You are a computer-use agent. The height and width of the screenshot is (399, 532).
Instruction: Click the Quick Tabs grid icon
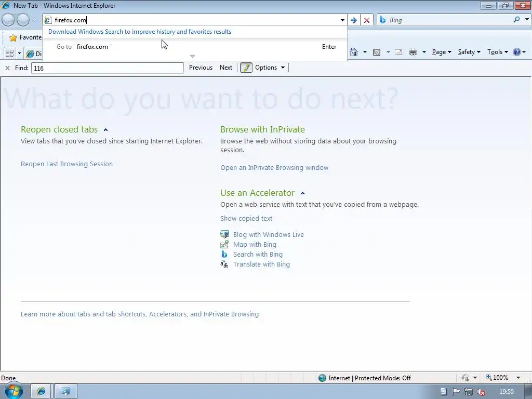pos(9,54)
